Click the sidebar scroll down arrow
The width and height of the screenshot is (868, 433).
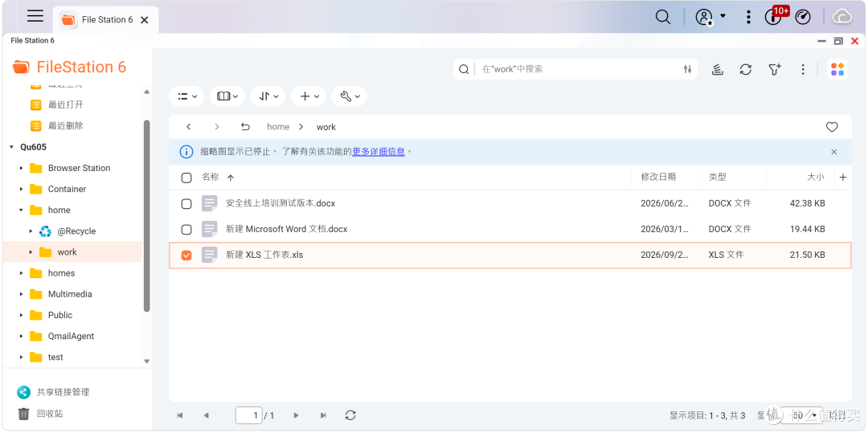(147, 362)
